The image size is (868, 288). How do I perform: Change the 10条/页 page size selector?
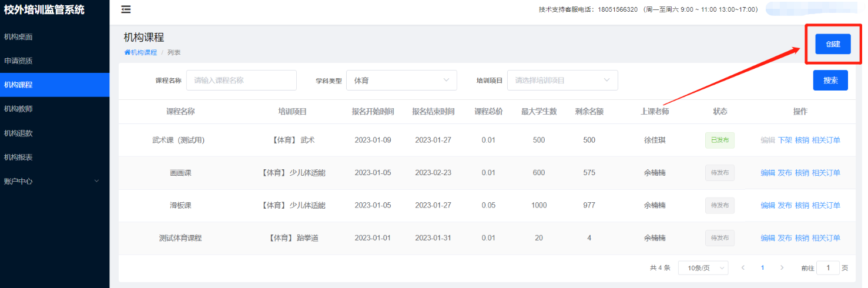click(703, 268)
